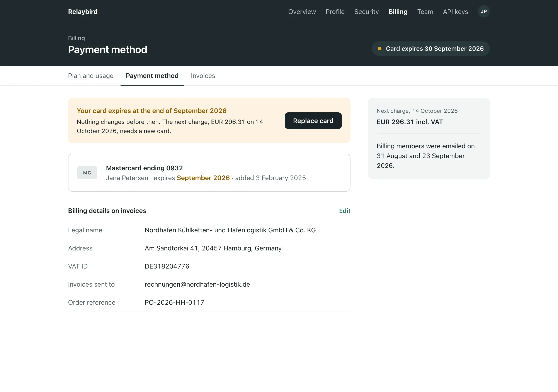Click the Billing breadcrumb above Payment method
The image size is (558, 392).
[x=76, y=38]
